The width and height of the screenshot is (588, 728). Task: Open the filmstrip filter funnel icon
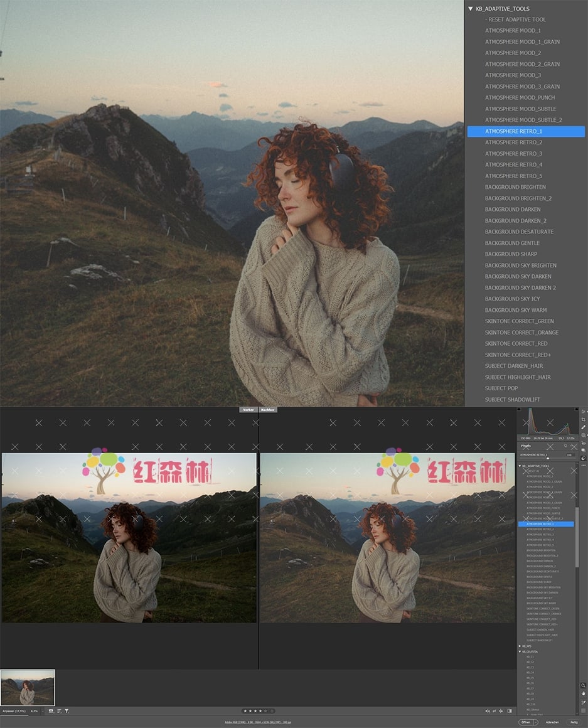(67, 711)
